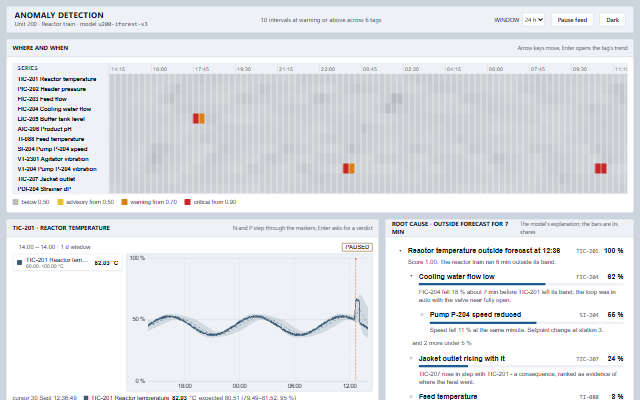Click the 07:45 heatmap time label
The width and height of the screenshot is (640, 400).
[538, 69]
